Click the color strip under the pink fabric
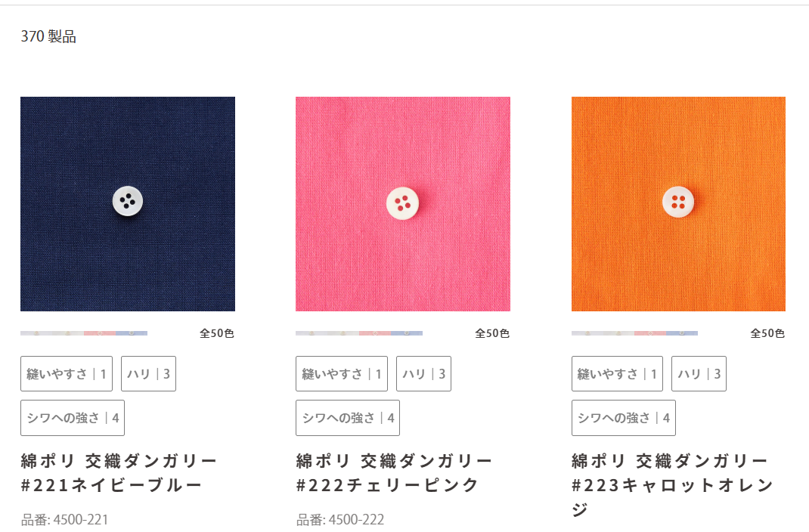Image resolution: width=809 pixels, height=532 pixels. [x=359, y=333]
